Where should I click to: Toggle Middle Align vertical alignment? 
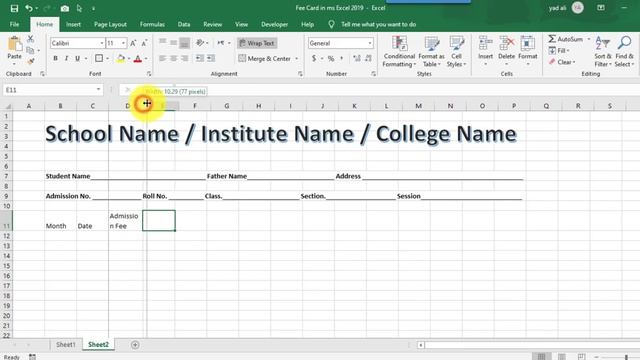tap(173, 42)
